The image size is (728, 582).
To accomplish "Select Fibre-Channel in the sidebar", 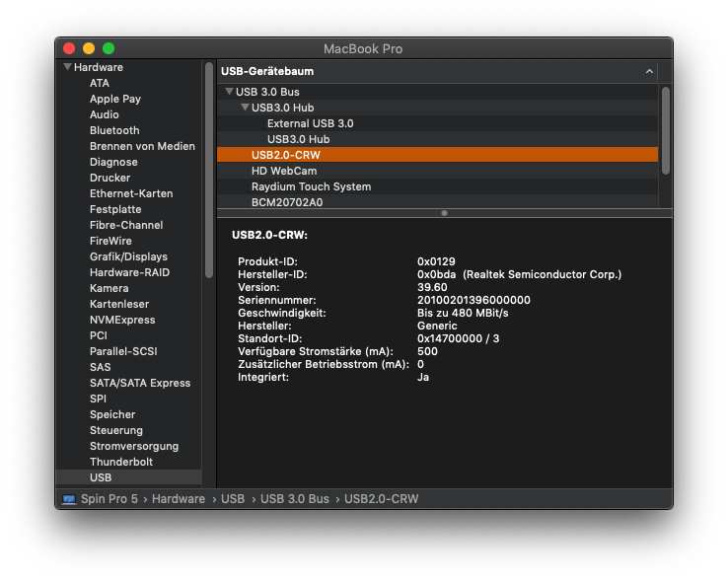I will coord(126,225).
